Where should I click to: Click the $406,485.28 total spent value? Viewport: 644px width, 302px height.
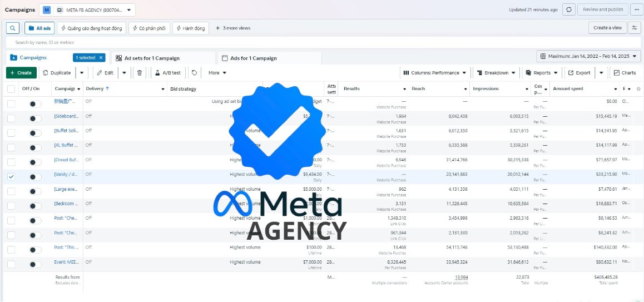[606, 277]
